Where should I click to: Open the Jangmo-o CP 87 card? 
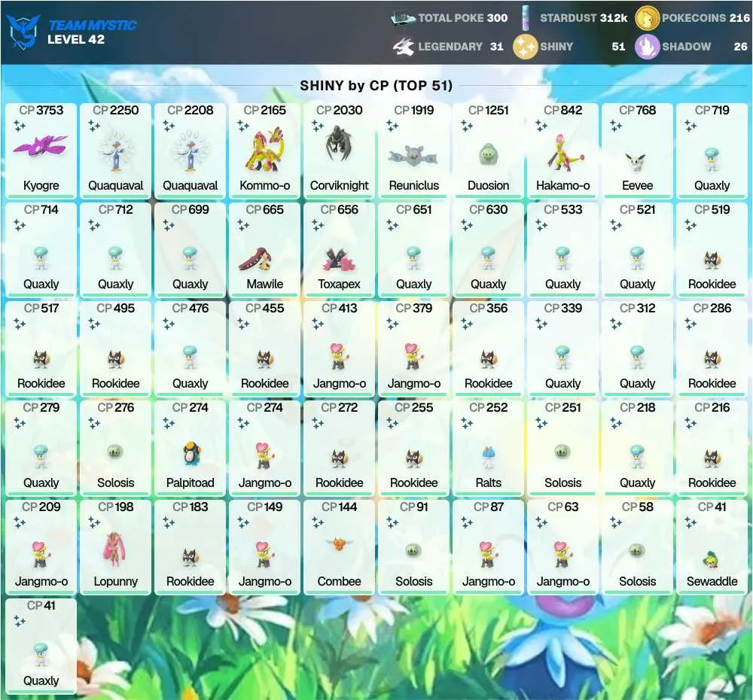tap(489, 547)
